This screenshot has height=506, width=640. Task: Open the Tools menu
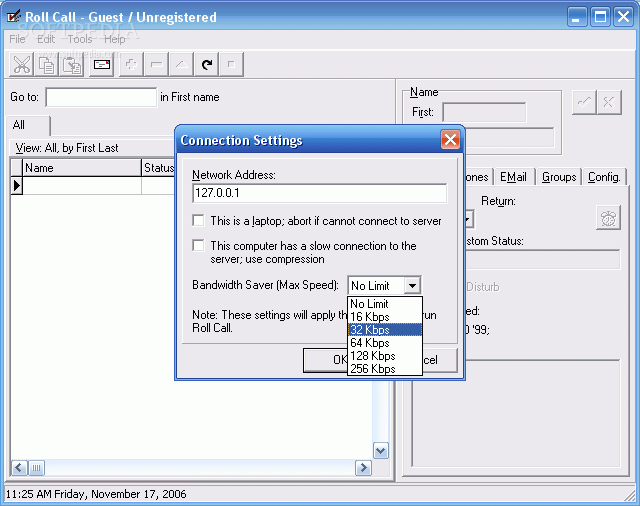pyautogui.click(x=80, y=39)
